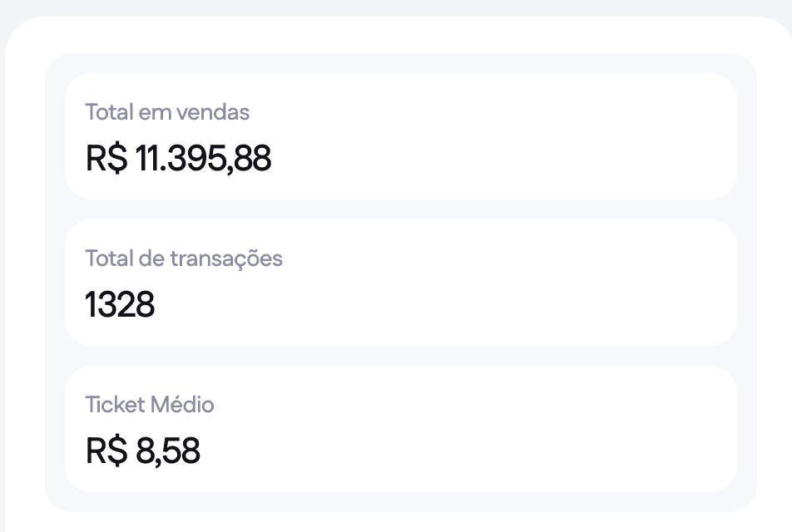
Task: Click empty area right of R$ 11.395,88
Action: pyautogui.click(x=499, y=158)
